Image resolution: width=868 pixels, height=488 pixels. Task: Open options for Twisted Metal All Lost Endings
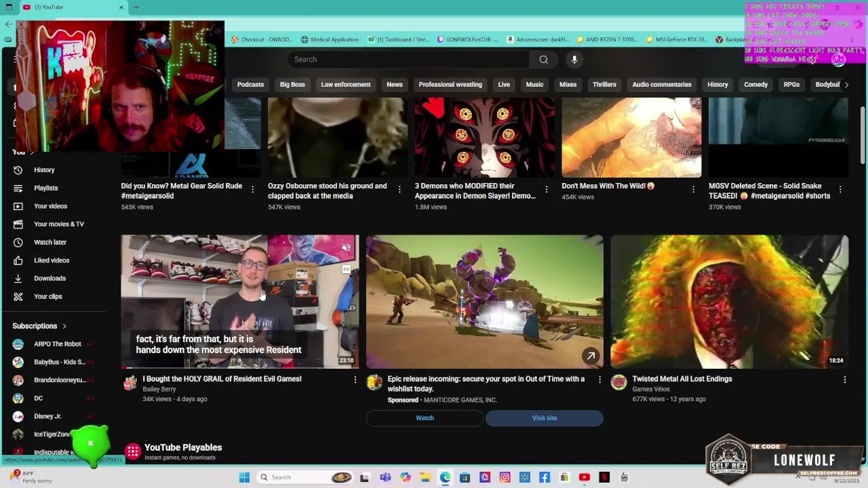(844, 380)
